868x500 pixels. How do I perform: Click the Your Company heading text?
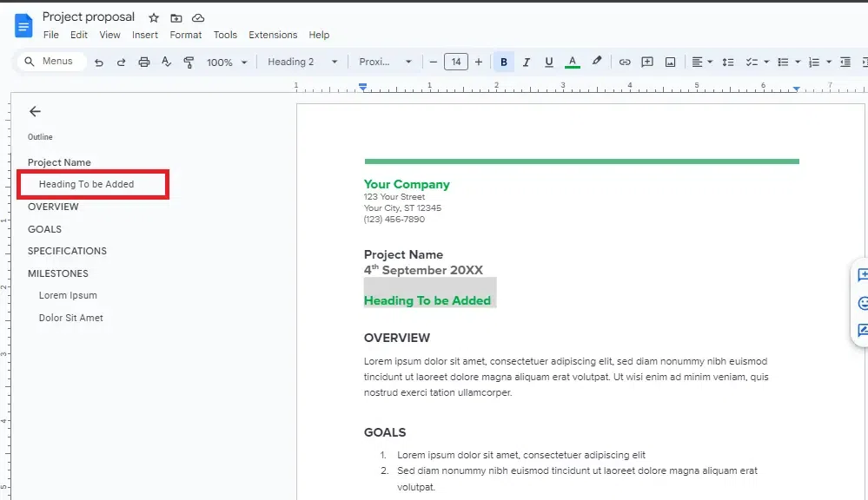(x=407, y=184)
